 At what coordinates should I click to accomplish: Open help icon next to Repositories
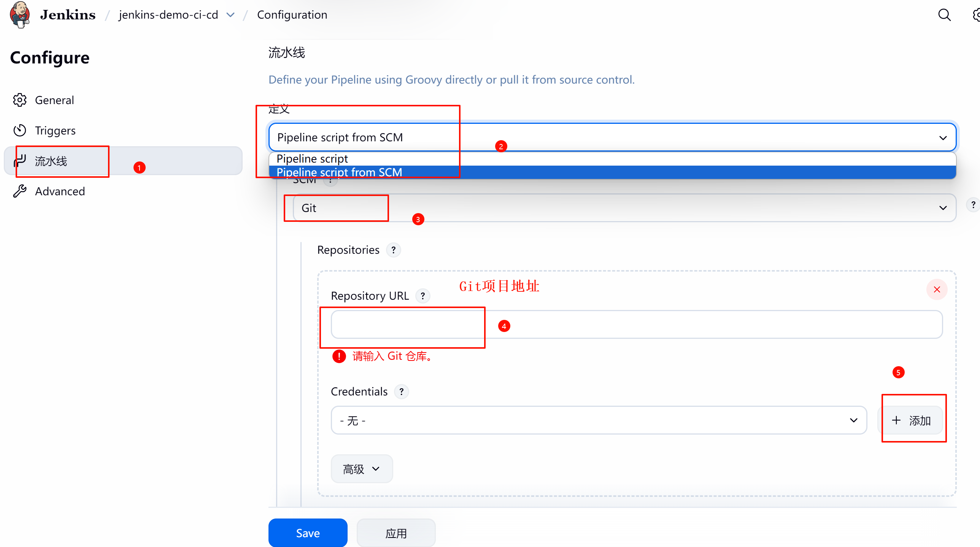pos(393,250)
